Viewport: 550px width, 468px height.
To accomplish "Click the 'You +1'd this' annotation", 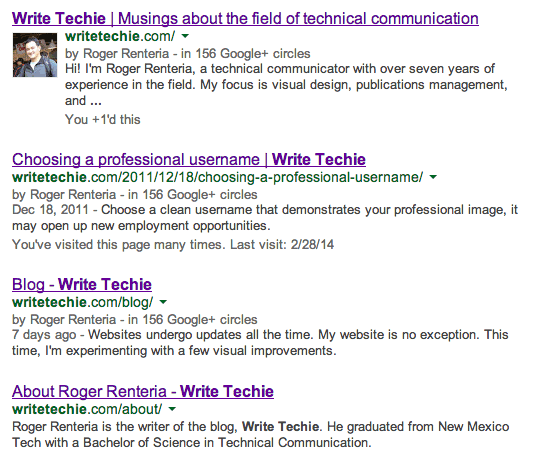I will pos(103,120).
